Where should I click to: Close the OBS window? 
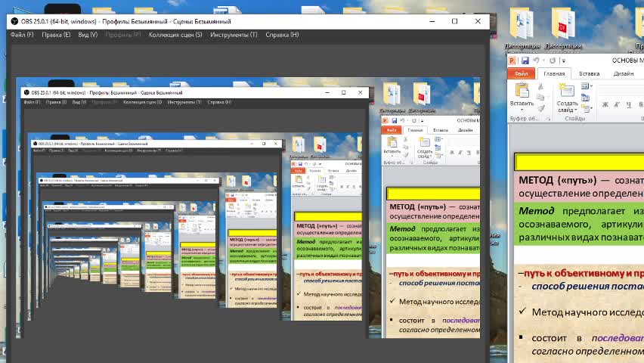tap(478, 21)
